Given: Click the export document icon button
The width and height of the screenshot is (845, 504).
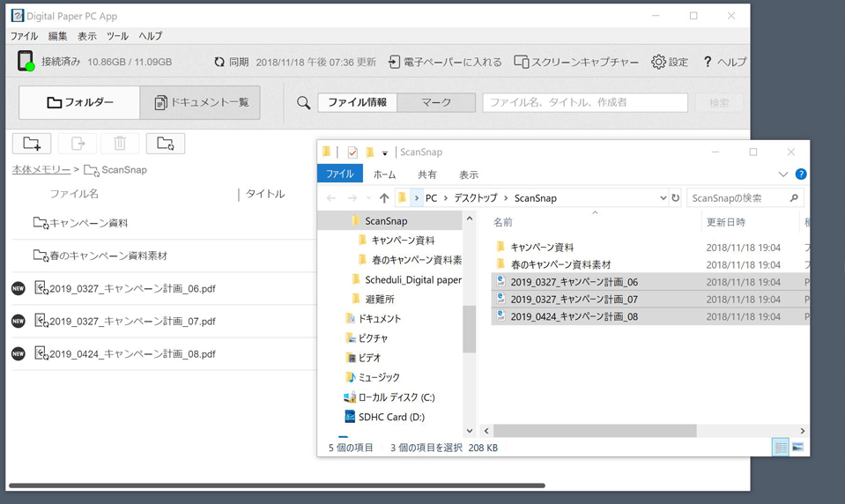Looking at the screenshot, I should point(78,144).
